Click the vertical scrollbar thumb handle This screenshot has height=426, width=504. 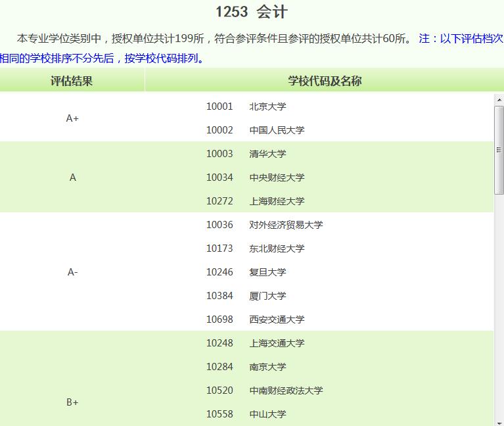tap(499, 150)
